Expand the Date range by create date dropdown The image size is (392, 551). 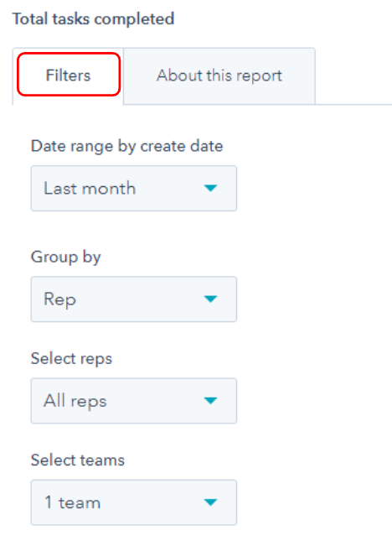point(134,189)
